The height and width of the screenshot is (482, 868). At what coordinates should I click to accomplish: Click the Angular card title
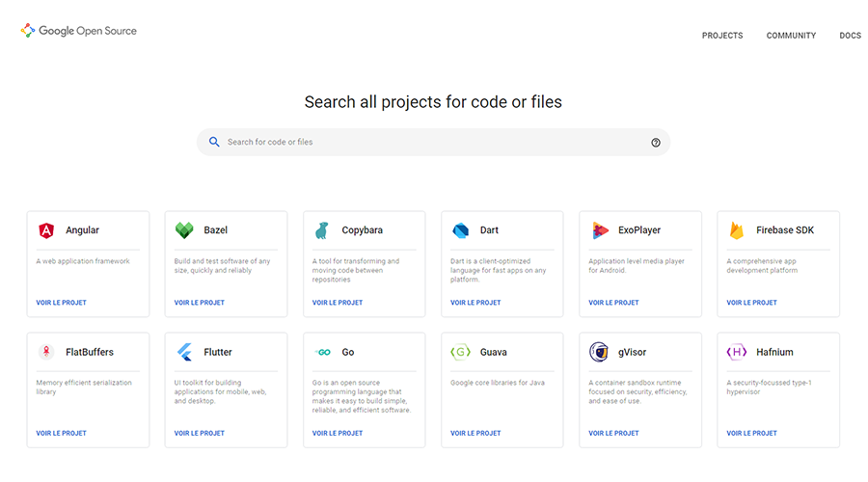pos(83,230)
